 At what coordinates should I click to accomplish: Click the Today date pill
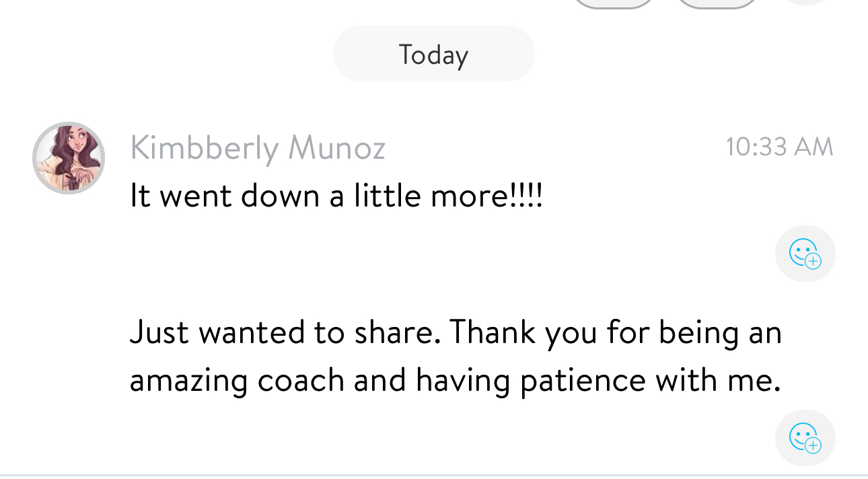coord(433,54)
